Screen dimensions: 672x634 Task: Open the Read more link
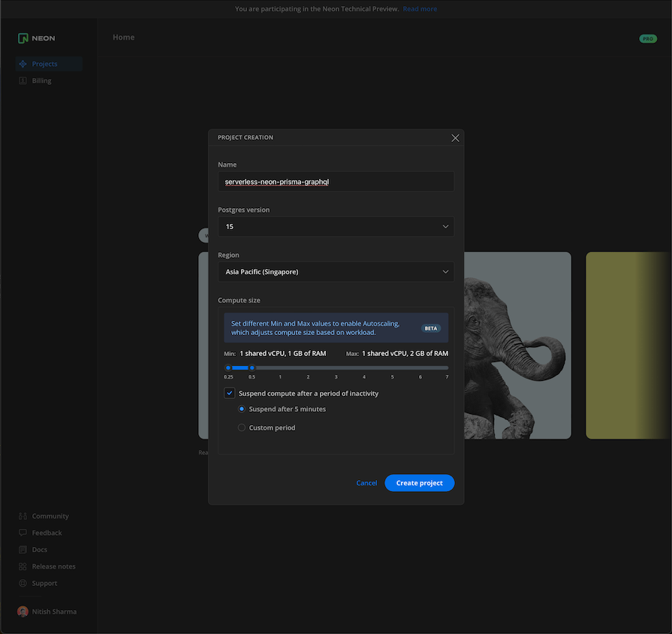(x=420, y=8)
